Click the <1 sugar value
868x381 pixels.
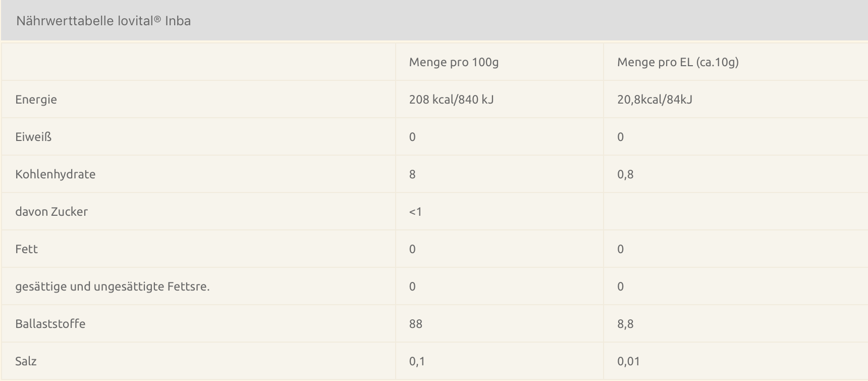pos(415,212)
